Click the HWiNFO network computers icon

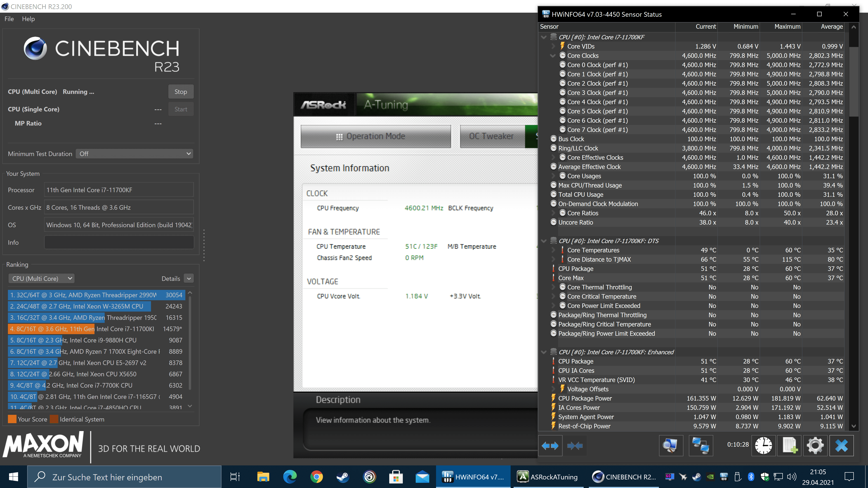[701, 446]
